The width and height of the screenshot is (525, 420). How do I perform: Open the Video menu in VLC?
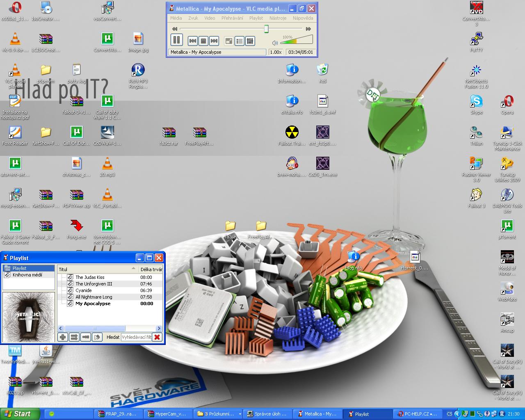coord(210,18)
